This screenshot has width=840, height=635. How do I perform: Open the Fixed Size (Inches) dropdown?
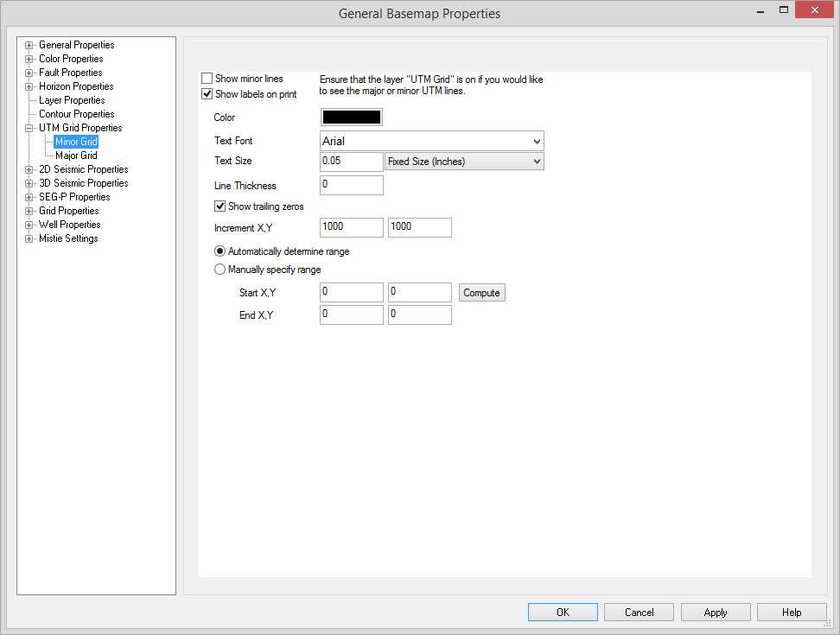pyautogui.click(x=463, y=162)
